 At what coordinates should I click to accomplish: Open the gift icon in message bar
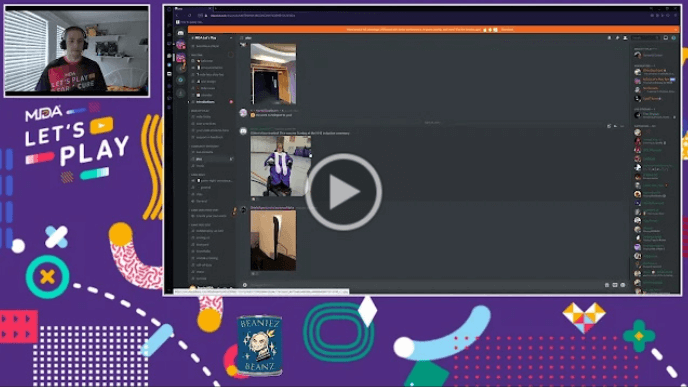(607, 285)
